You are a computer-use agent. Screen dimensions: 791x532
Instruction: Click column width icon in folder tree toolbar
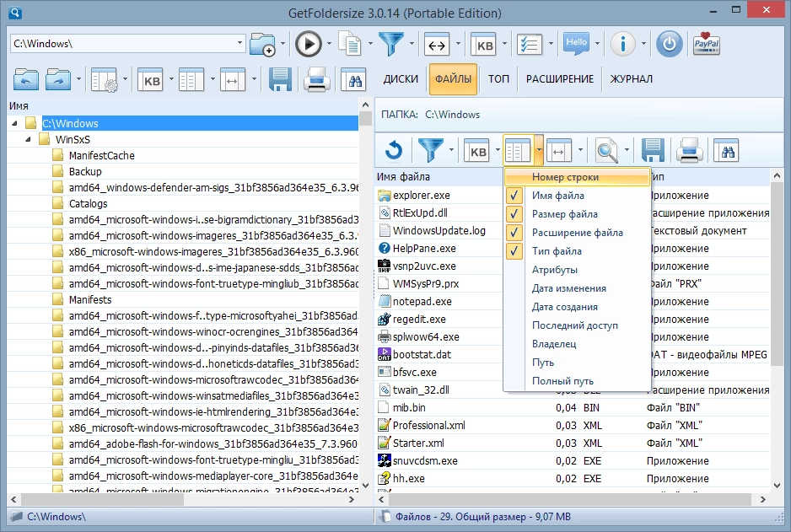[x=232, y=80]
